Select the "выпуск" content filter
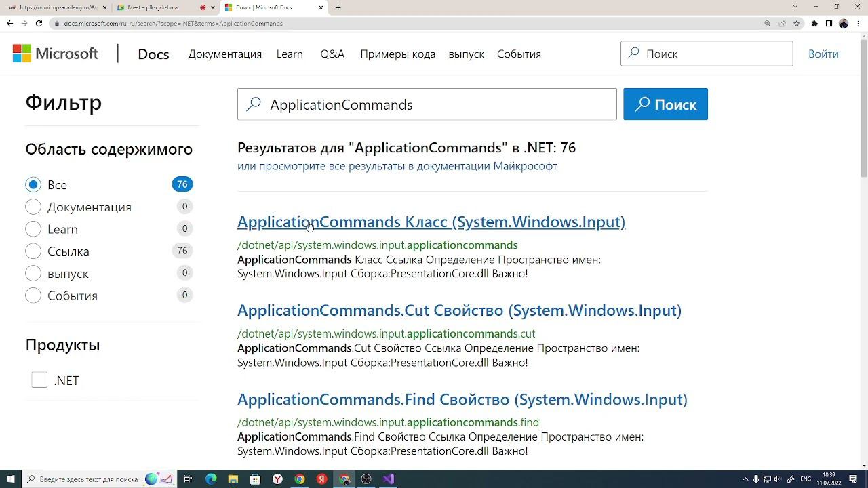Image resolution: width=868 pixels, height=488 pixels. pos(33,274)
